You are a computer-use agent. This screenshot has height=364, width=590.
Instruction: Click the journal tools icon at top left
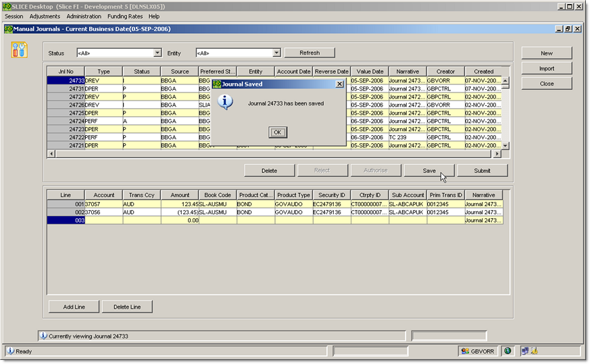[x=20, y=49]
